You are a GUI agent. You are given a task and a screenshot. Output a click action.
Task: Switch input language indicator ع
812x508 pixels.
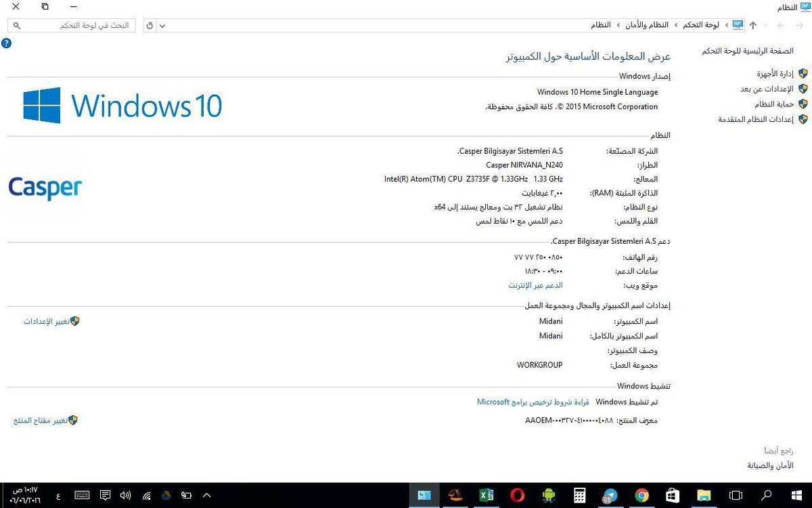click(x=58, y=496)
